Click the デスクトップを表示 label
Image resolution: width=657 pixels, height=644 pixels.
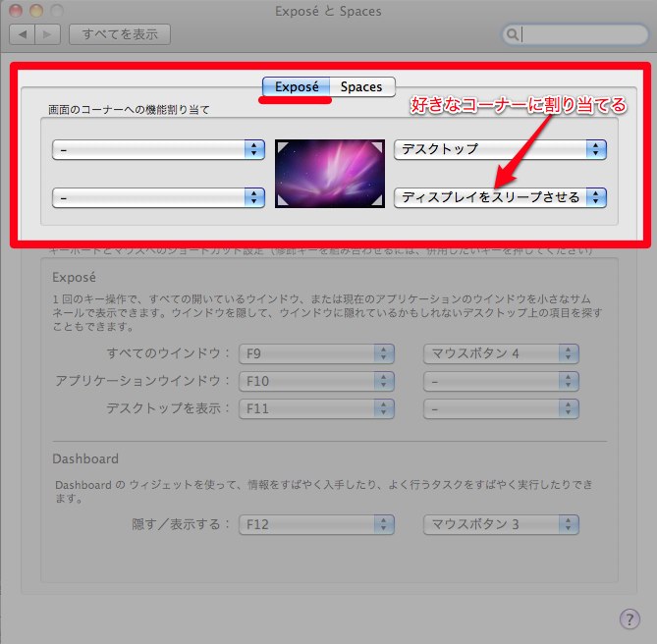(168, 408)
